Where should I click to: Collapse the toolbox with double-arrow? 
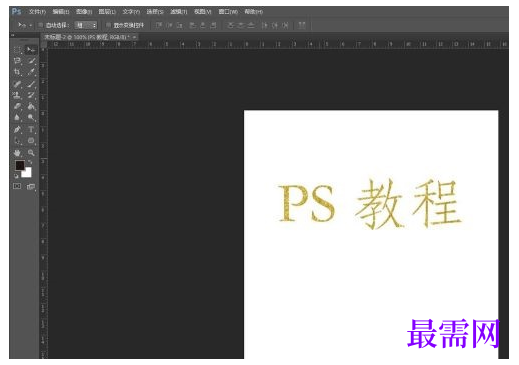click(x=13, y=35)
